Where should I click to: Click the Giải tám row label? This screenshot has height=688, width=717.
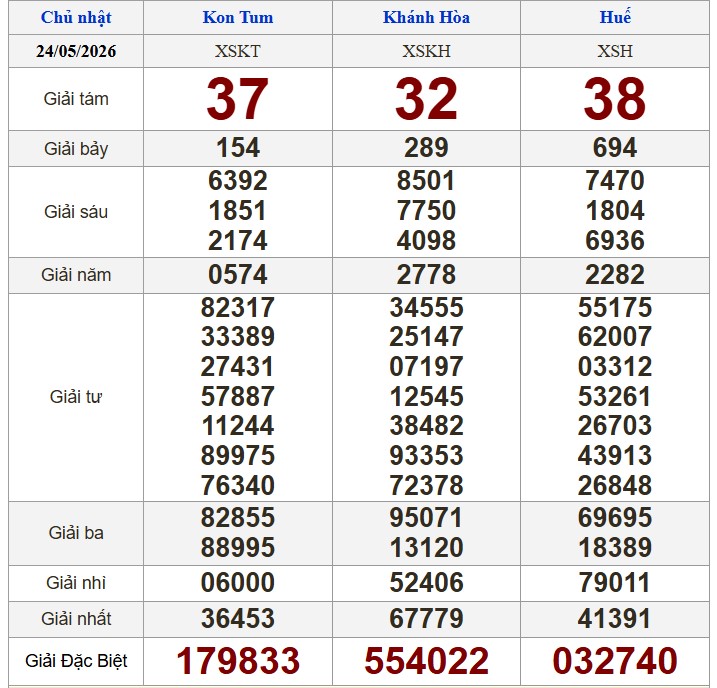(76, 99)
